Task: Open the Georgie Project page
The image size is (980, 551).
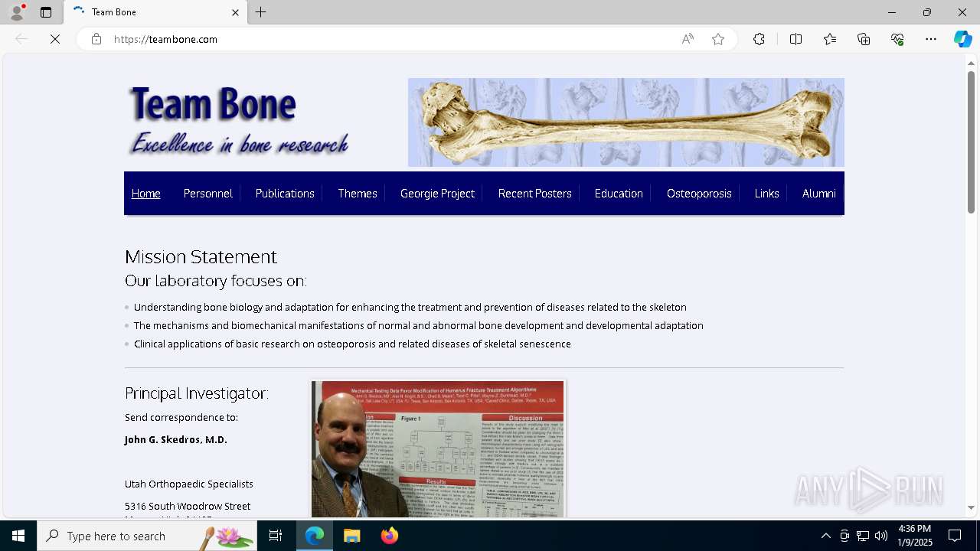Action: point(437,194)
